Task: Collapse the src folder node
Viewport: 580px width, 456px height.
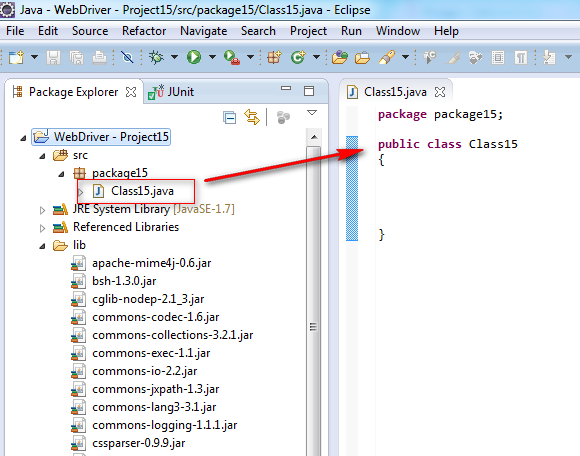Action: tap(42, 156)
